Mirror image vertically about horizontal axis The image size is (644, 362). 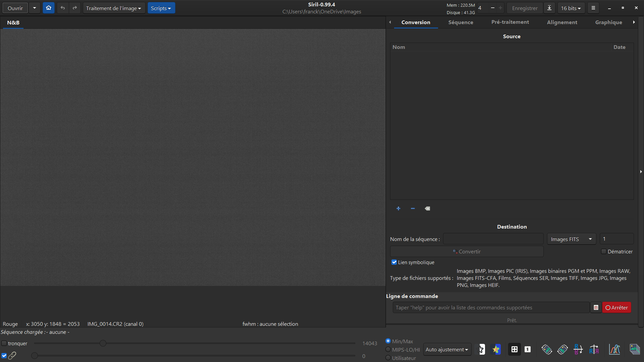point(578,350)
